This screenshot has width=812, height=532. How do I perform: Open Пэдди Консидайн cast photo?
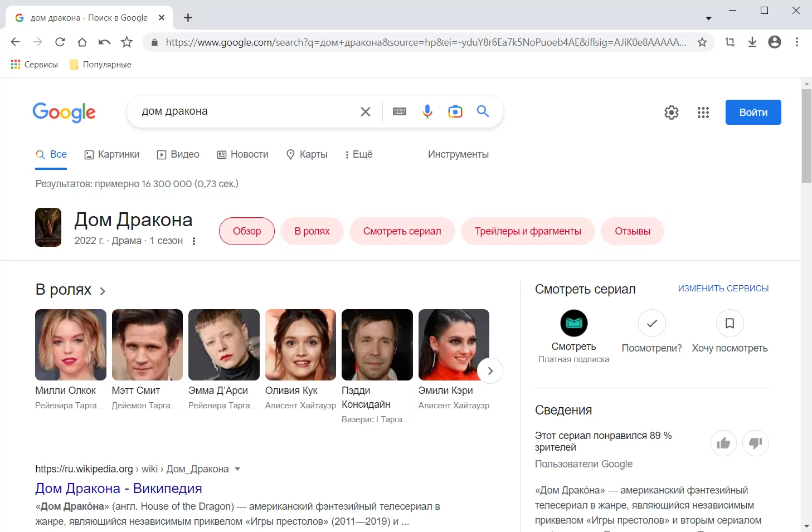point(377,345)
